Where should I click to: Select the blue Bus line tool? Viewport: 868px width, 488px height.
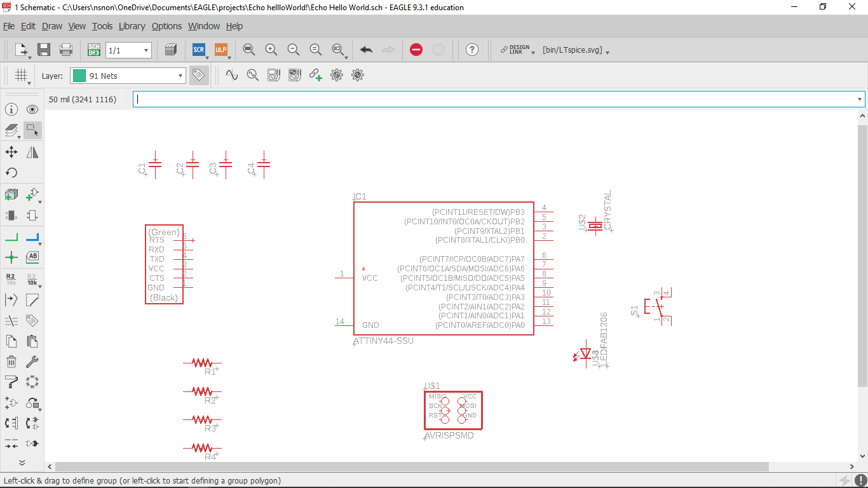(32, 237)
